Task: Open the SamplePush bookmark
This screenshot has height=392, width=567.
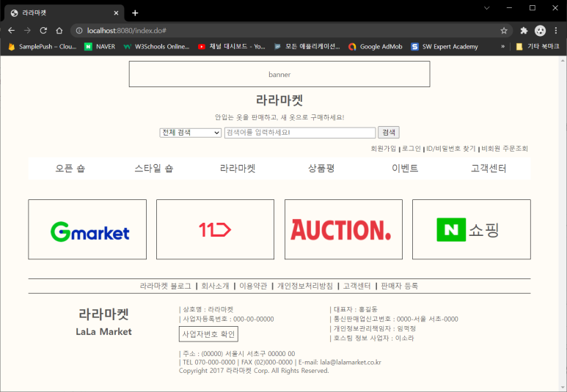Action: (42, 47)
